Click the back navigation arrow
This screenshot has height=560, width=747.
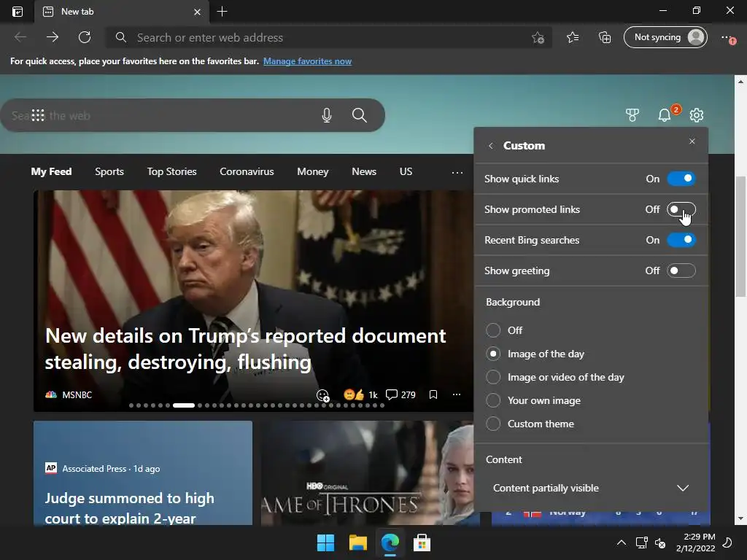tap(20, 37)
